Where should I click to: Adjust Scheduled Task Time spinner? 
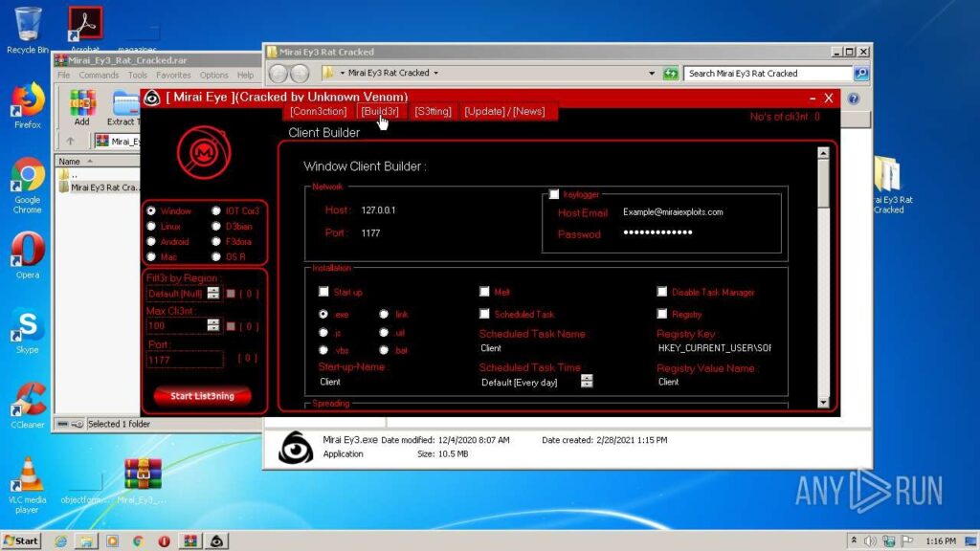tap(587, 381)
